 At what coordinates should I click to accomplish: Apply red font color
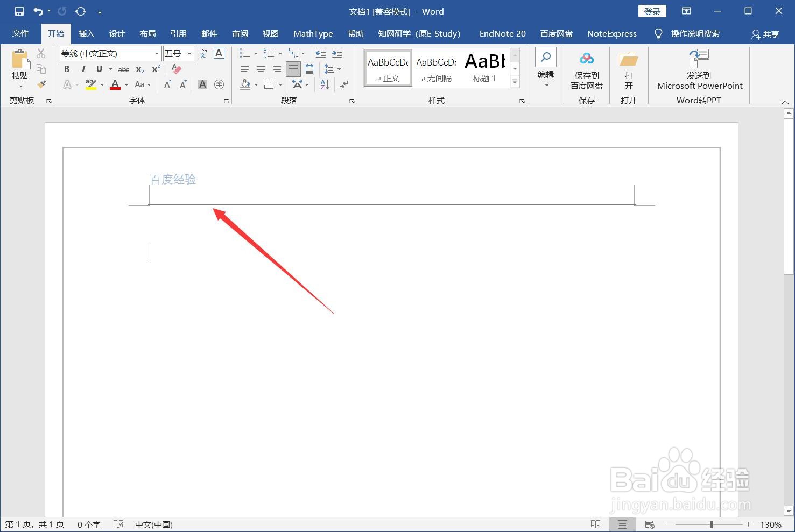click(x=115, y=84)
